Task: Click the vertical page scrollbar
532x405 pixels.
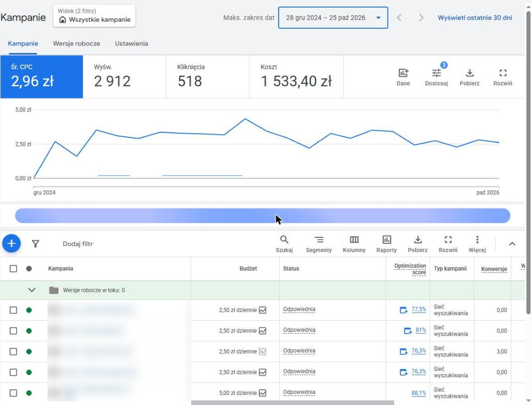Action: (x=528, y=163)
